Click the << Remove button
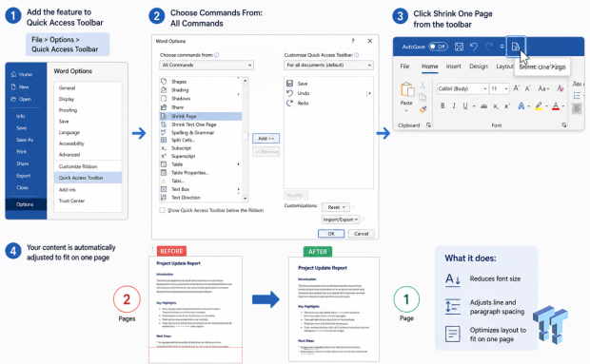 click(266, 152)
